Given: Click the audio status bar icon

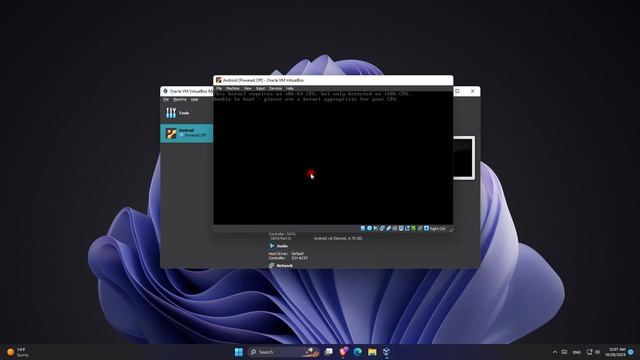Looking at the screenshot, I should [x=376, y=229].
